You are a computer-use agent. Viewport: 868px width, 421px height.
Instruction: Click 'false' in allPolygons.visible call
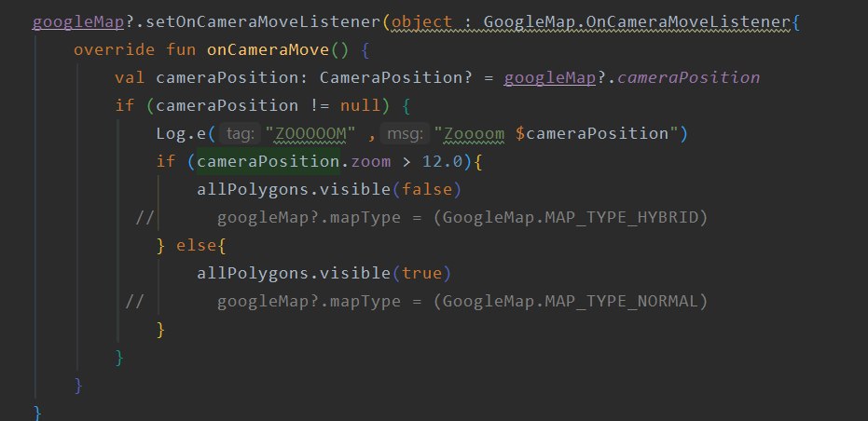coord(427,189)
